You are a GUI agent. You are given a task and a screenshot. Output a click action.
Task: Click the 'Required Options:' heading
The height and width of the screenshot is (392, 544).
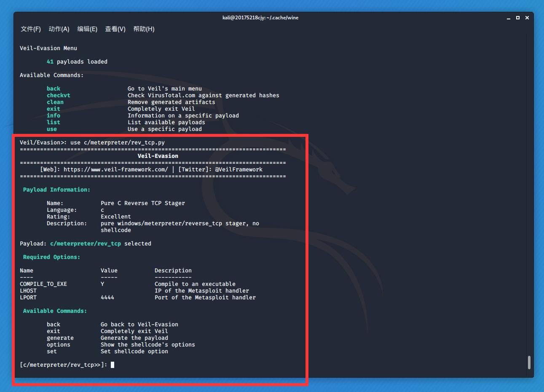click(52, 257)
